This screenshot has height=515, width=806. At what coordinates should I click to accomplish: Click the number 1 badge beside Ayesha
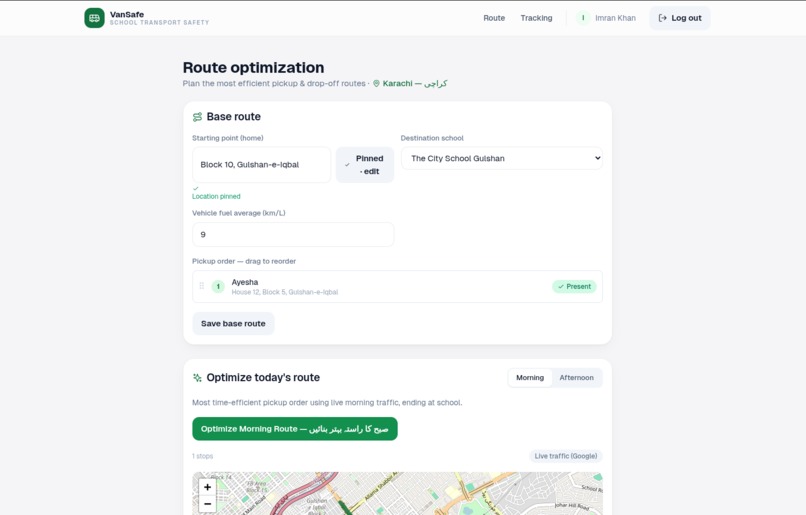click(218, 286)
